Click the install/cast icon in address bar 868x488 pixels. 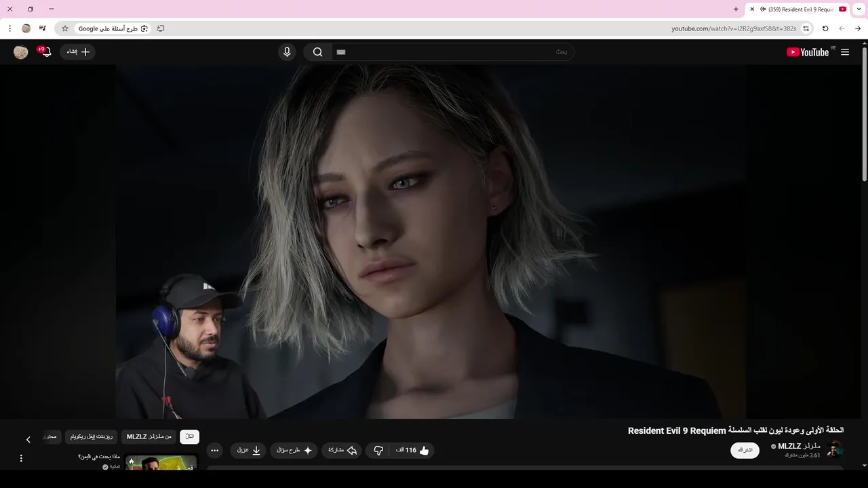point(161,28)
